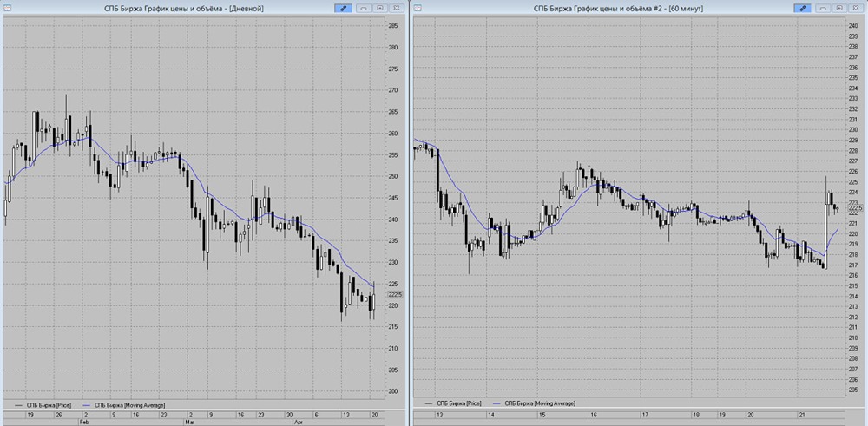The image size is (868, 426).
Task: Open the system menu icon of the 60 минут chart window
Action: [418, 9]
